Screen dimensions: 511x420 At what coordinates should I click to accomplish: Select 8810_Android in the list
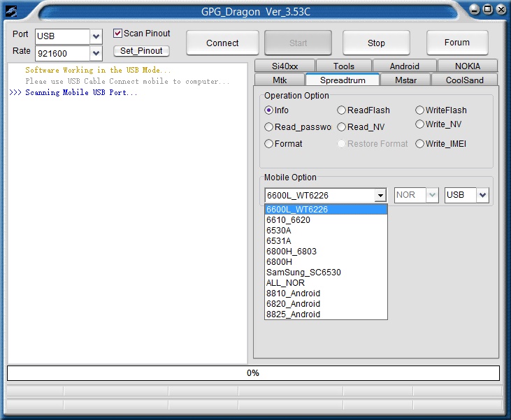pyautogui.click(x=326, y=293)
